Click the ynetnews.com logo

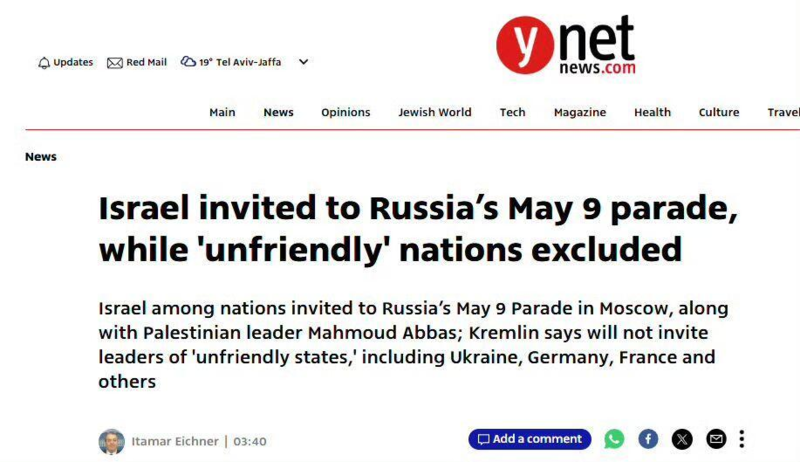click(566, 45)
